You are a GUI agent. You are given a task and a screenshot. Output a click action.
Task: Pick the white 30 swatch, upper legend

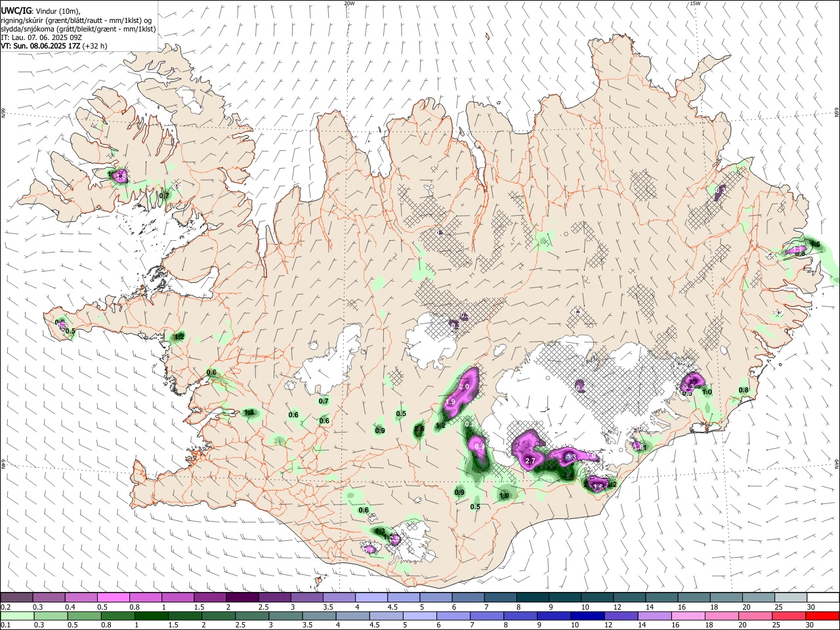point(824,598)
